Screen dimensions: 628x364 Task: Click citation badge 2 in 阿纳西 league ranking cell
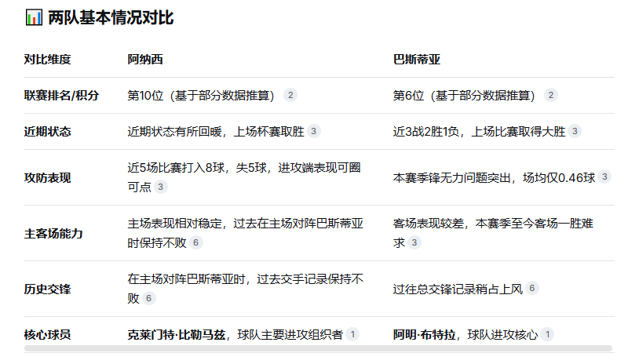pos(290,95)
